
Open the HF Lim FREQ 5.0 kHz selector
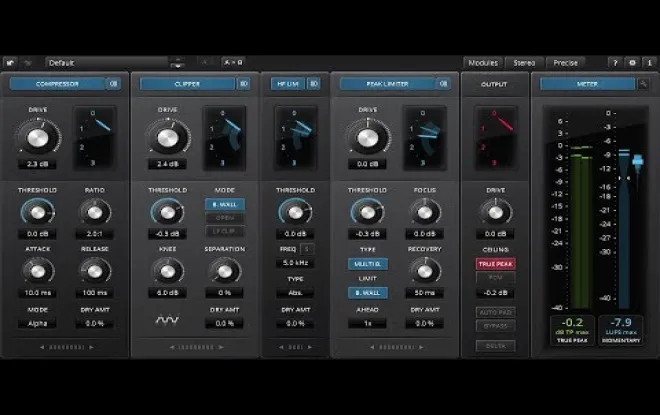295,263
